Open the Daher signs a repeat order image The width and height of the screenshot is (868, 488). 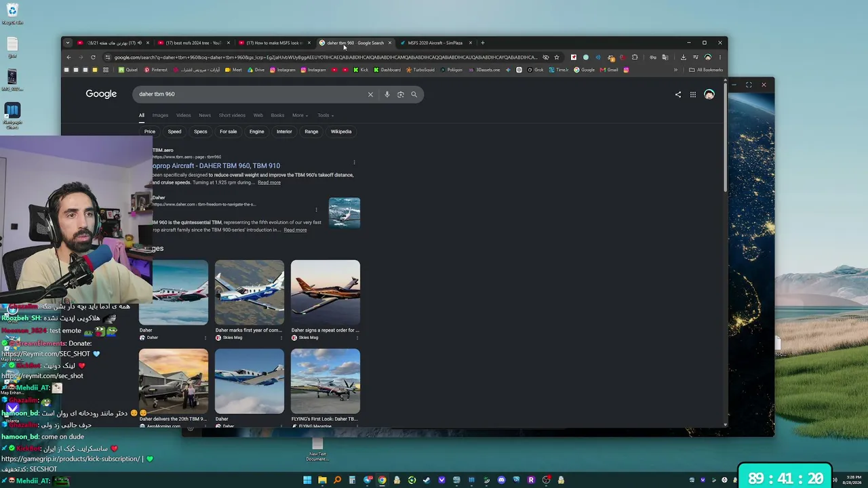(x=325, y=292)
